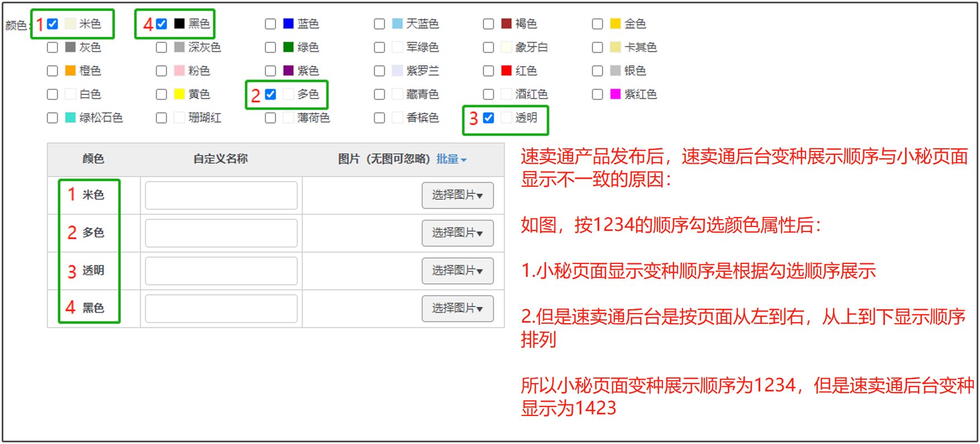
Task: Pick the yellow 黄色 color swatch
Action: click(179, 94)
